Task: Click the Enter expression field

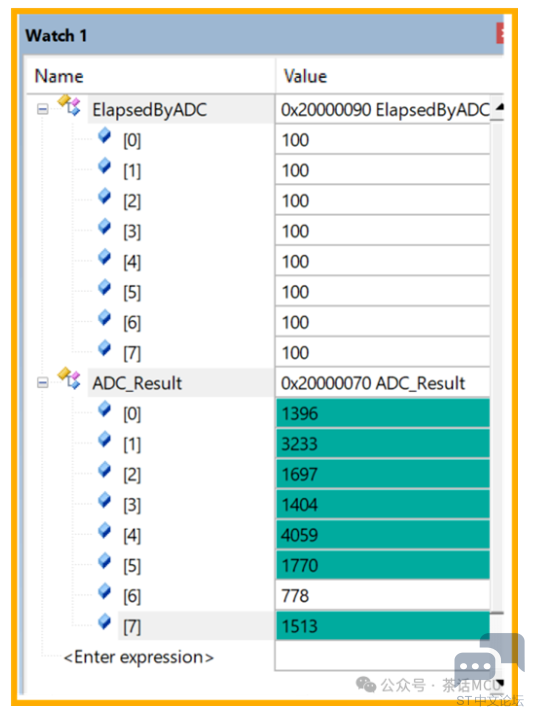Action: 138,657
